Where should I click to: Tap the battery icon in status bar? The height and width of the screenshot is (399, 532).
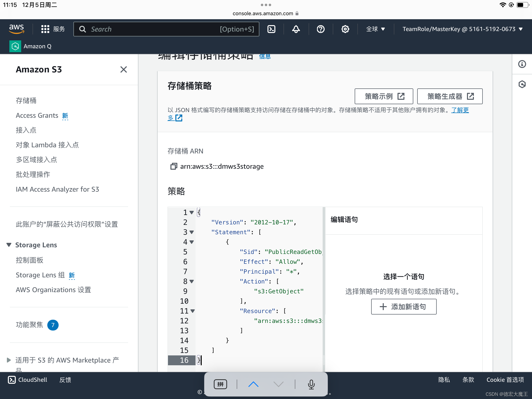[x=523, y=5]
